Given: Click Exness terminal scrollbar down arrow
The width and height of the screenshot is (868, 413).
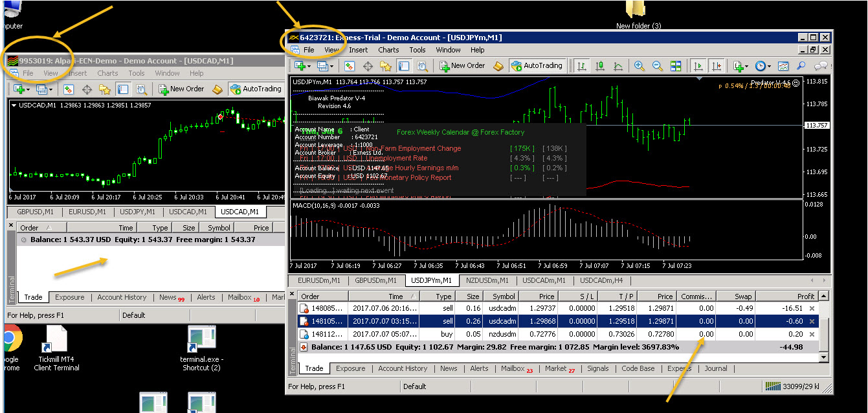Looking at the screenshot, I should [x=823, y=357].
